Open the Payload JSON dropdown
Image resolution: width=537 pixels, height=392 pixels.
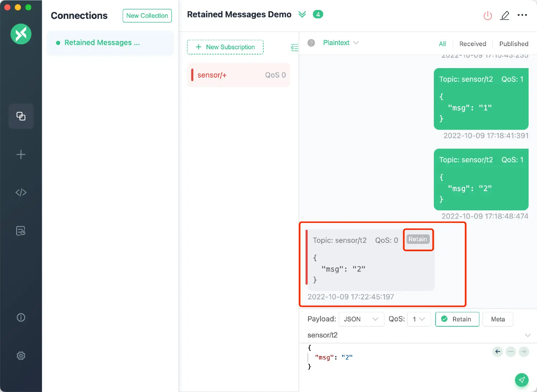coord(361,319)
